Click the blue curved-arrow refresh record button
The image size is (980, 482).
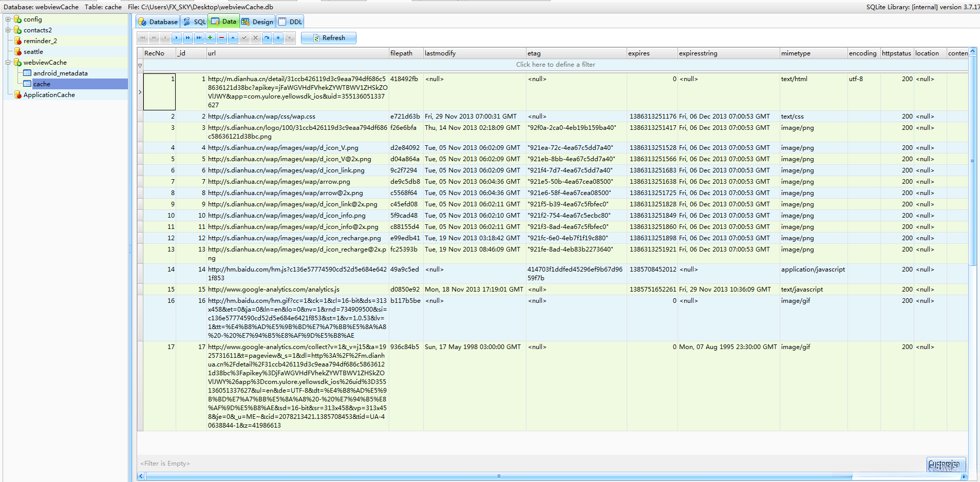(x=267, y=38)
